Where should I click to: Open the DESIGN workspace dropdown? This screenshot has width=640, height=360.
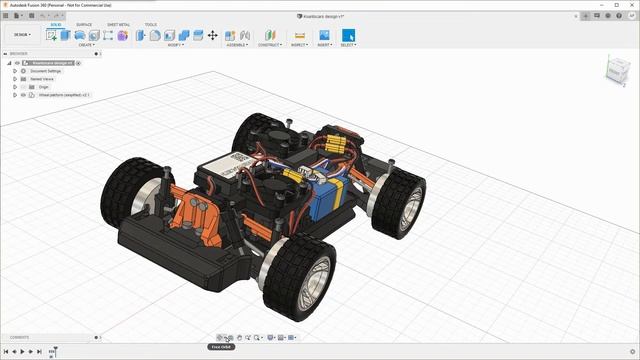[22, 35]
